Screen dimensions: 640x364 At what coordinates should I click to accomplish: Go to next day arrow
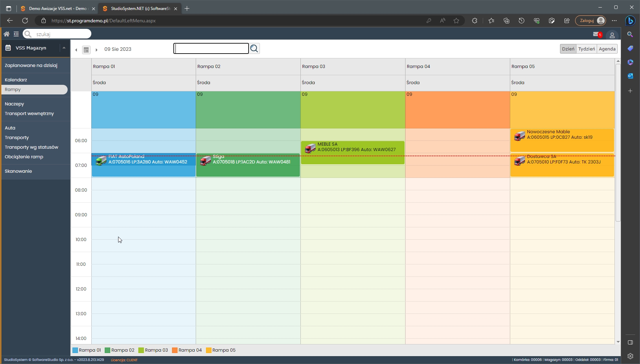coord(96,50)
